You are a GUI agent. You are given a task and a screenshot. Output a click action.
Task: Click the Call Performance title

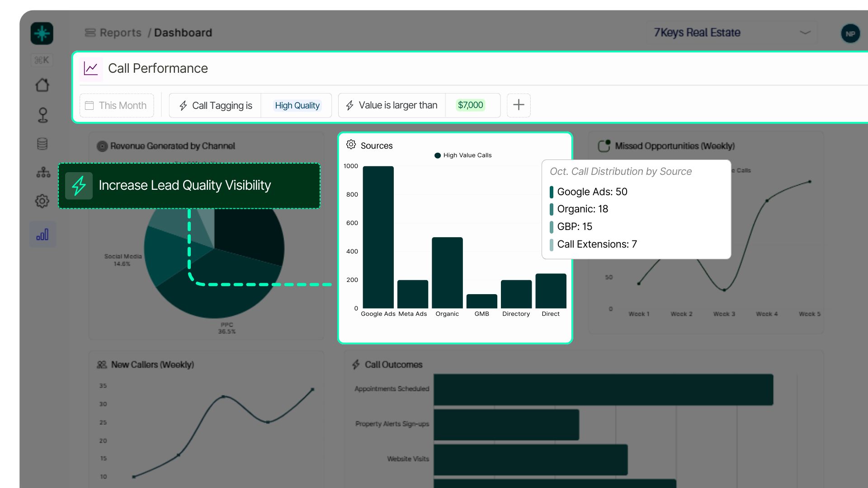click(158, 69)
